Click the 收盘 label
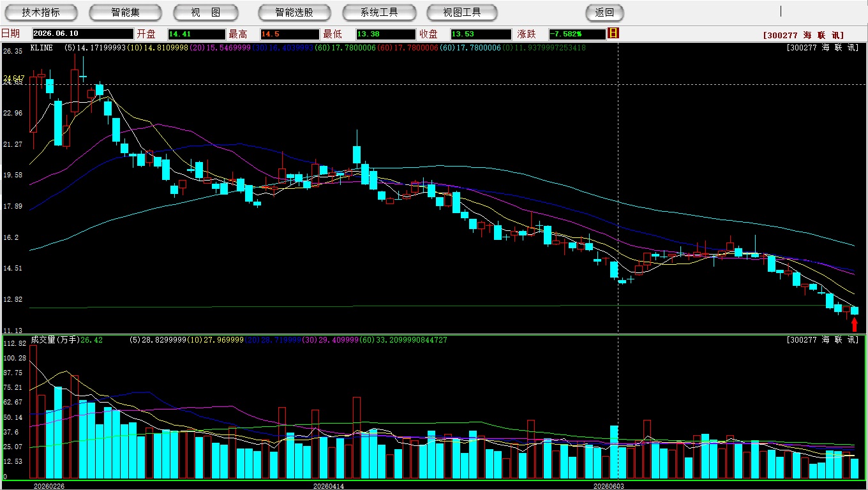868x490 pixels. pos(428,34)
